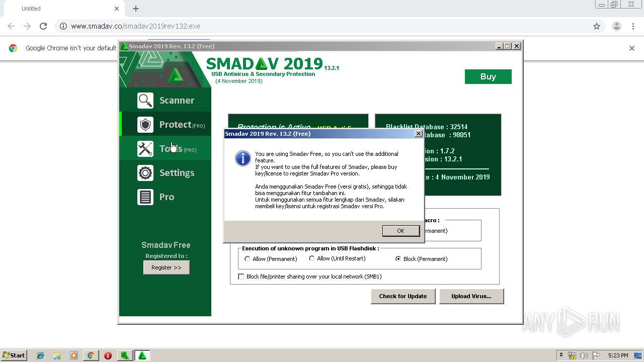Click the Smadav installer icon on taskbar

[x=125, y=355]
